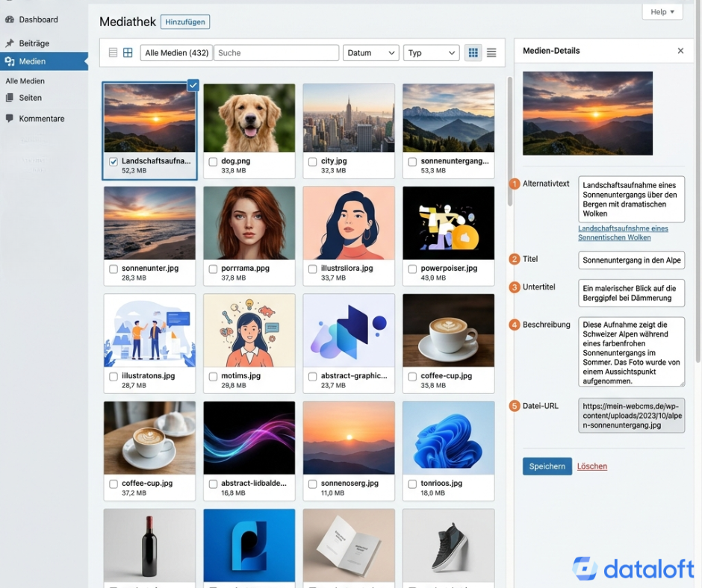
Task: Click the Datei-URL field
Action: coord(631,416)
